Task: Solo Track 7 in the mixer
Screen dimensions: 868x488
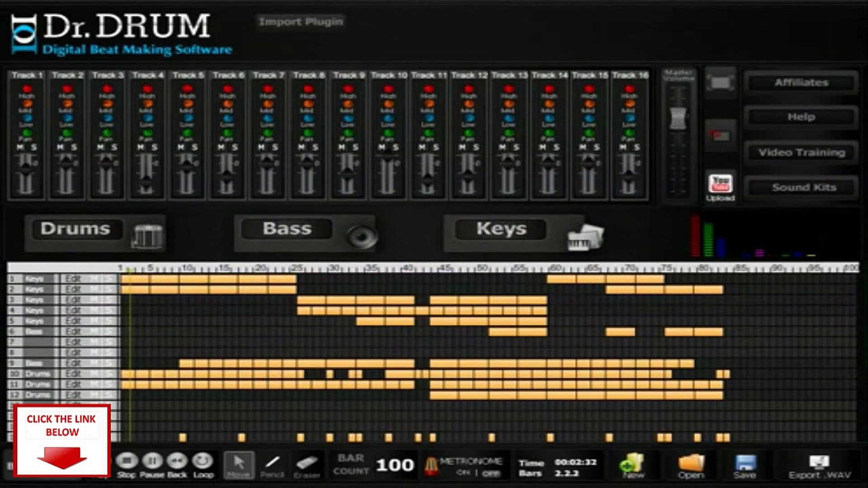Action: (x=275, y=147)
